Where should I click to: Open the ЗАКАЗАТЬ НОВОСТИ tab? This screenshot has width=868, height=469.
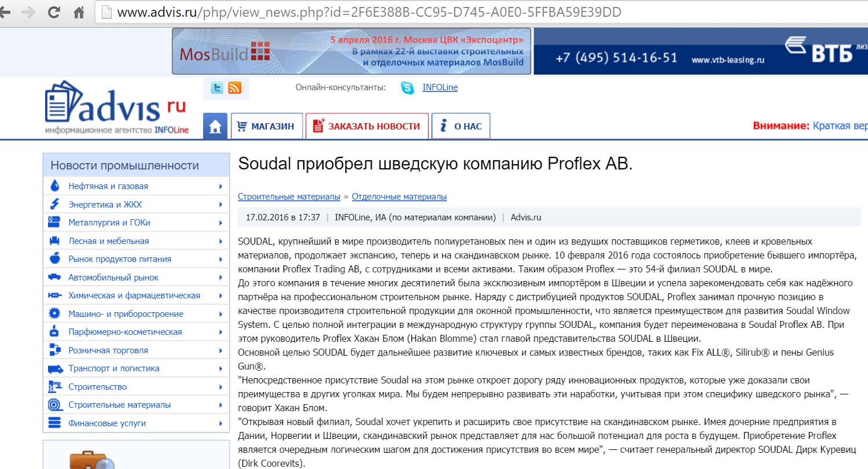(x=367, y=126)
